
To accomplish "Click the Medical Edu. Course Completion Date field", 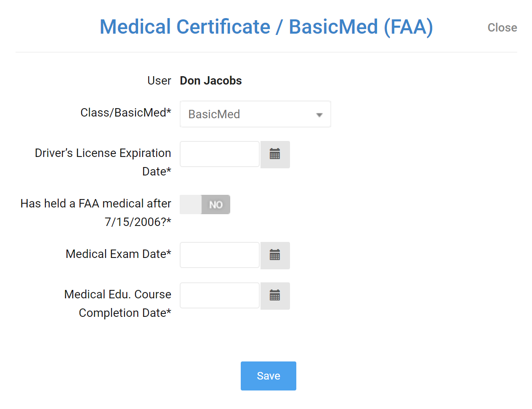I will pos(219,295).
